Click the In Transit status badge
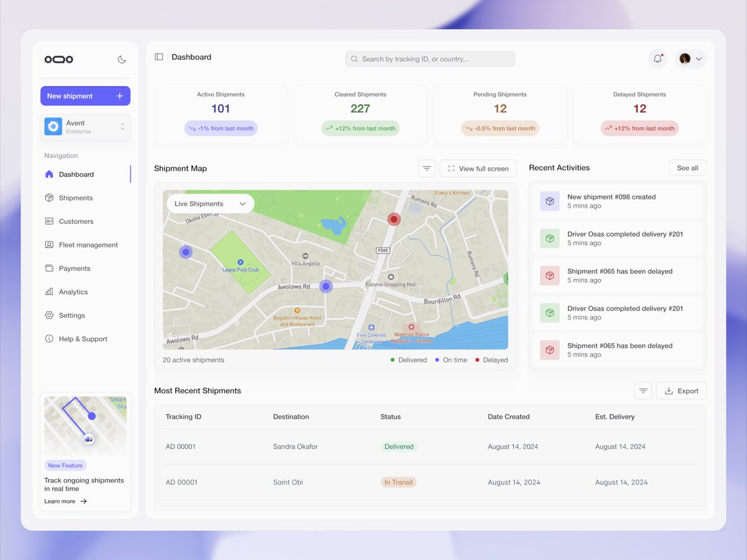The height and width of the screenshot is (560, 747). pos(398,482)
